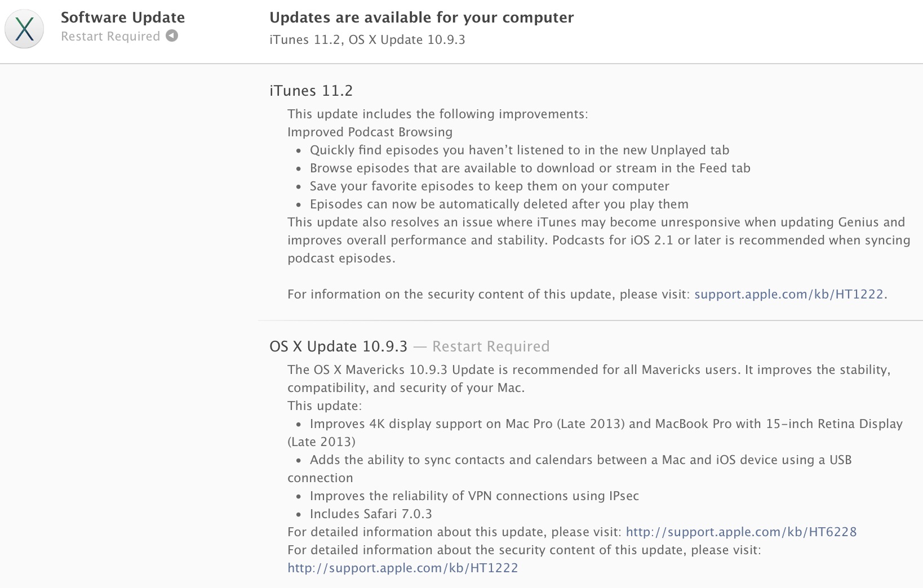The height and width of the screenshot is (588, 923).
Task: Select the Unplayed tab mention bullet point
Action: [x=519, y=150]
